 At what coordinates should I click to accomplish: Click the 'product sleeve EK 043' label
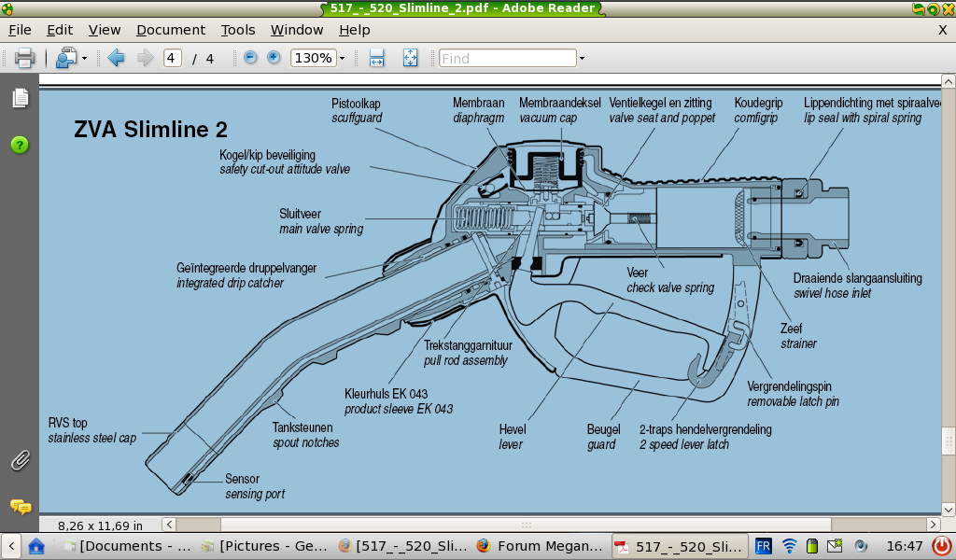pos(399,409)
